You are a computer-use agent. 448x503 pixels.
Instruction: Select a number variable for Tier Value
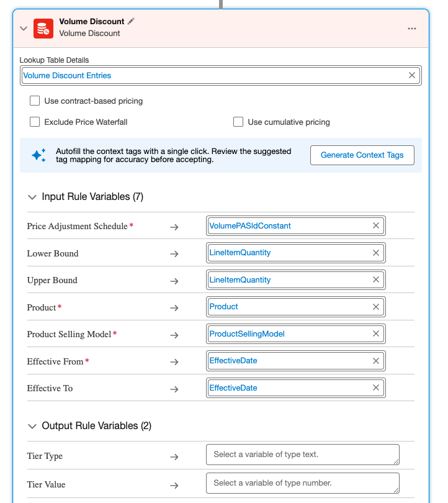302,483
